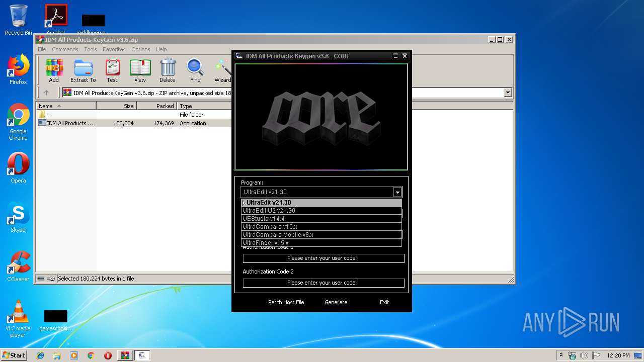
Task: Sort by the Type column header
Action: pos(204,106)
